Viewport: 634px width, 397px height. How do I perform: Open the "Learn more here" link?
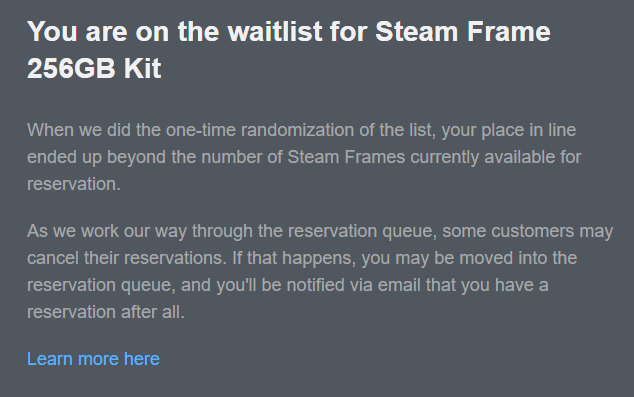[x=93, y=359]
